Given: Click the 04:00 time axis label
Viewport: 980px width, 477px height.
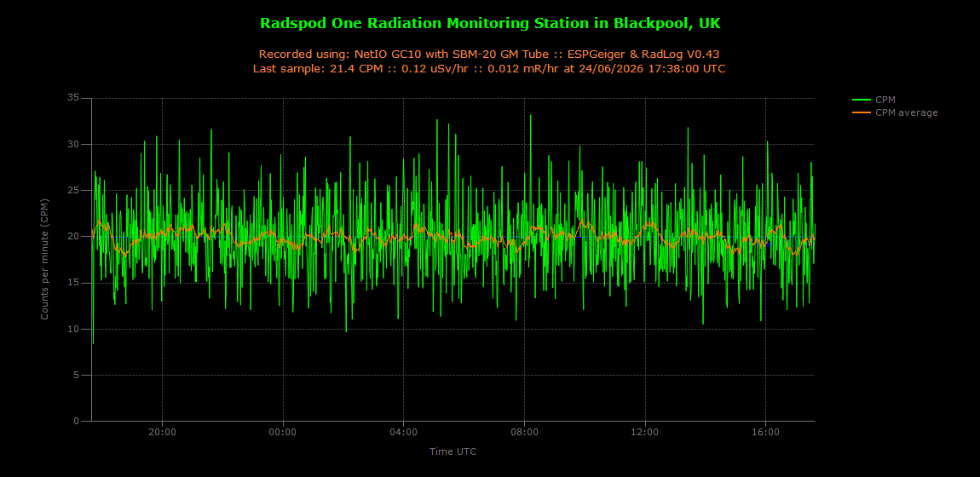Looking at the screenshot, I should pos(403,431).
